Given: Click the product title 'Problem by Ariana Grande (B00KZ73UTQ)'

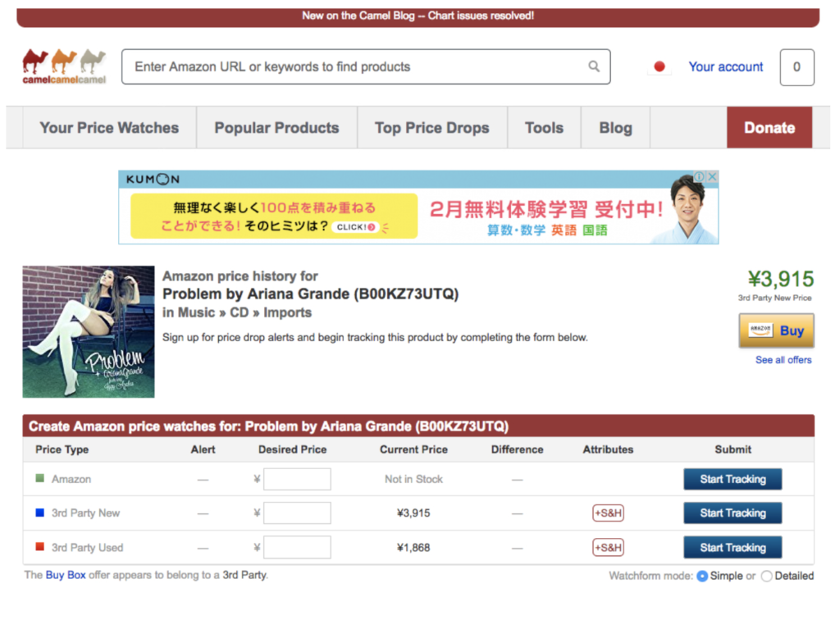Looking at the screenshot, I should [310, 294].
